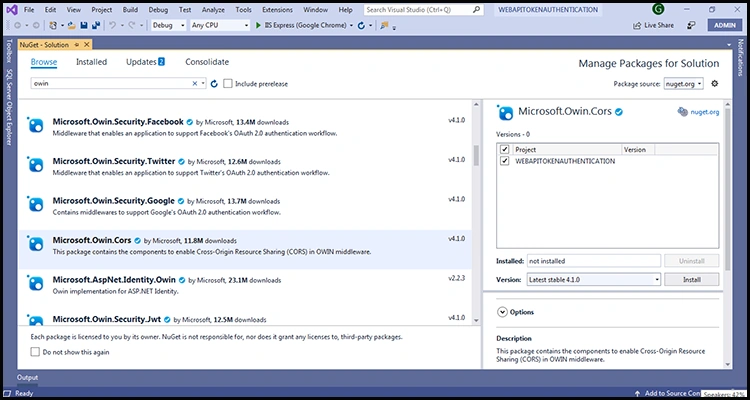The height and width of the screenshot is (400, 750).
Task: Expand the Options section chevron
Action: click(x=502, y=312)
